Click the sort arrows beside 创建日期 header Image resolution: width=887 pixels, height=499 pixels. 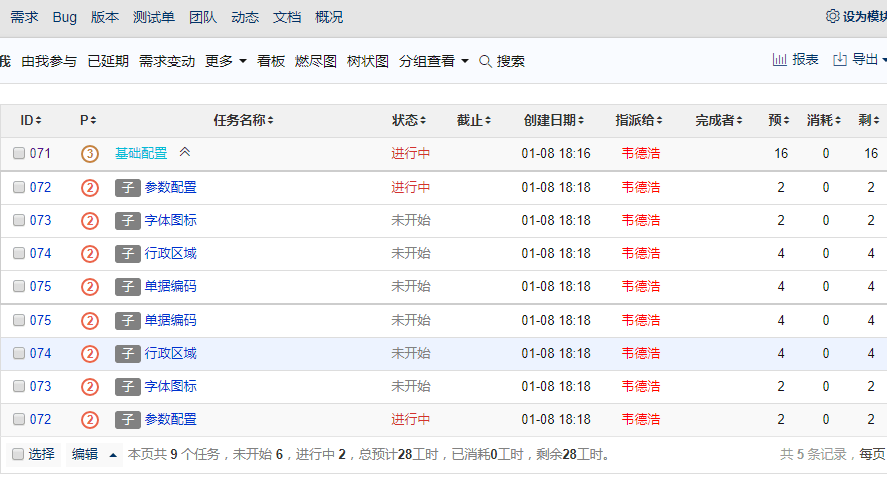[x=581, y=121]
